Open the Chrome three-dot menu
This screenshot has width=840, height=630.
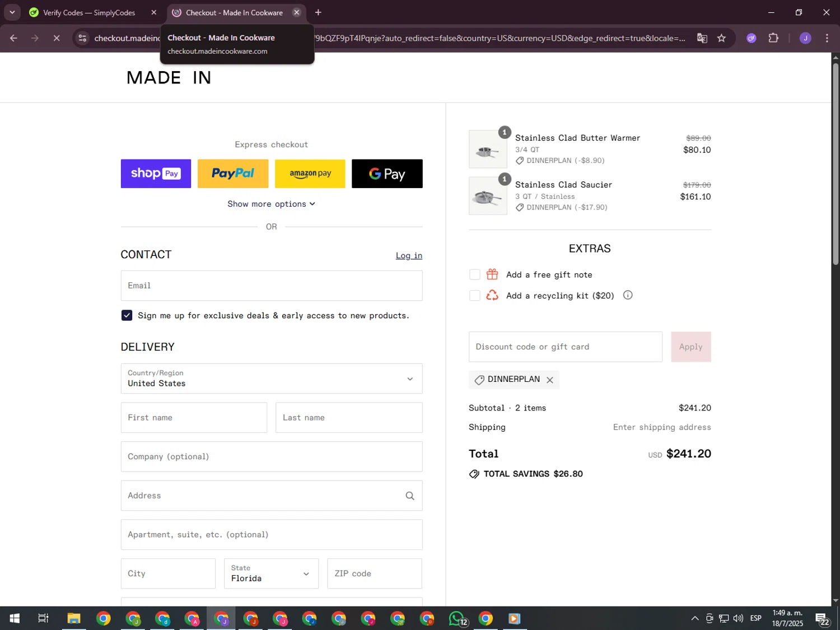click(x=827, y=38)
